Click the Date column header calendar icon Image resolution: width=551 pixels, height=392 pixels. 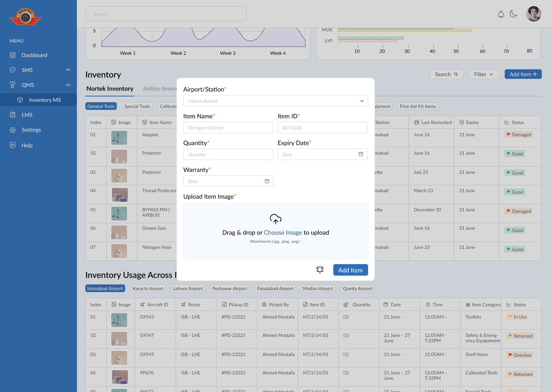[x=386, y=304]
